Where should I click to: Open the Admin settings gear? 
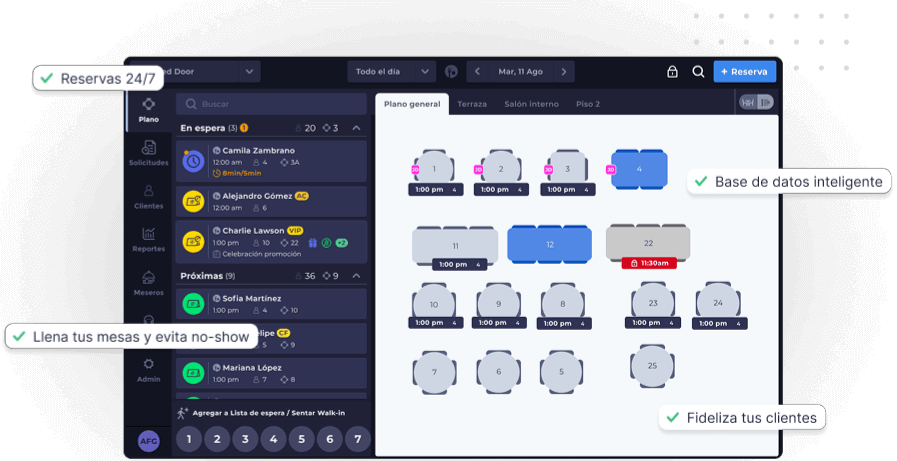click(x=148, y=369)
